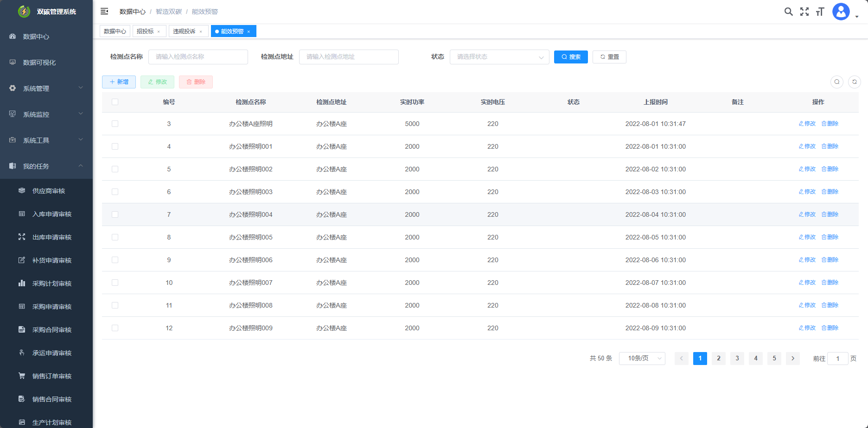The width and height of the screenshot is (868, 428).
Task: Collapse sidebar with the hamburger icon
Action: pyautogui.click(x=104, y=11)
